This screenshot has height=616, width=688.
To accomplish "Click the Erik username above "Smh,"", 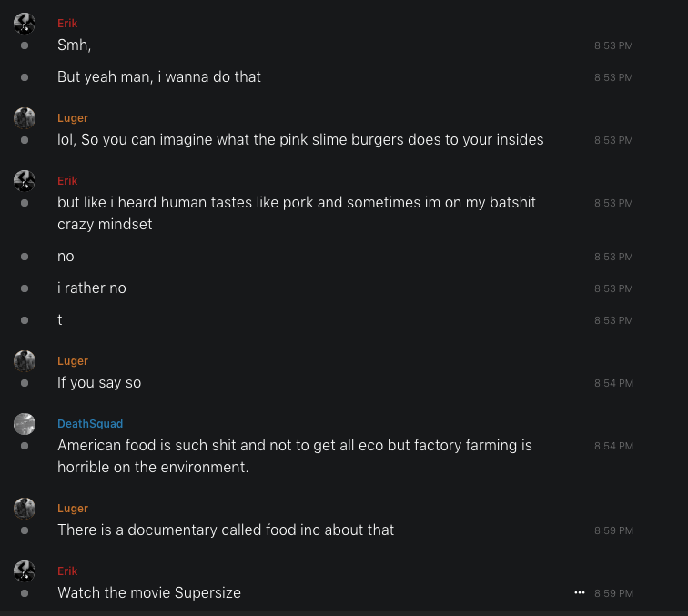I will [67, 24].
